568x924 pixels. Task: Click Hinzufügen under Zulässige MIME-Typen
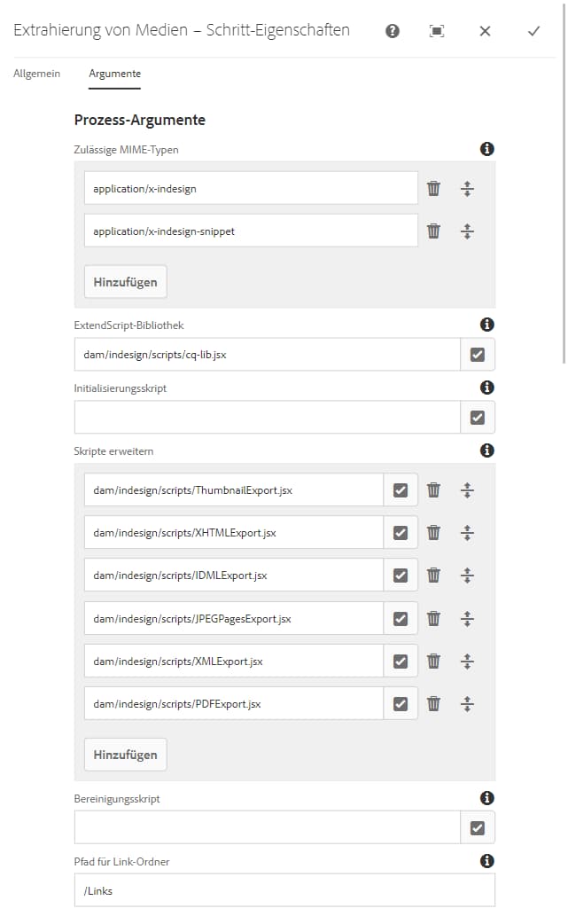[x=125, y=281]
